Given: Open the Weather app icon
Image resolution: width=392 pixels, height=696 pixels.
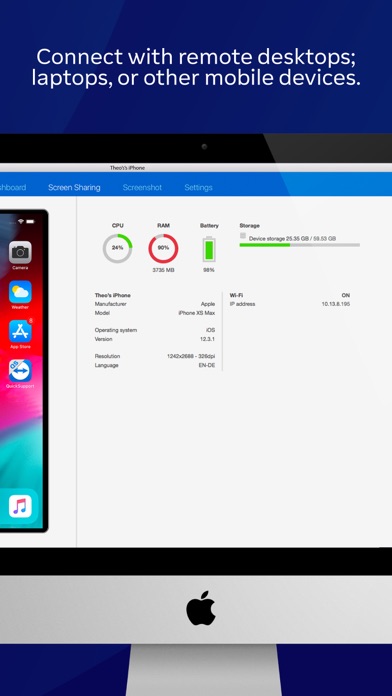Looking at the screenshot, I should (x=20, y=292).
